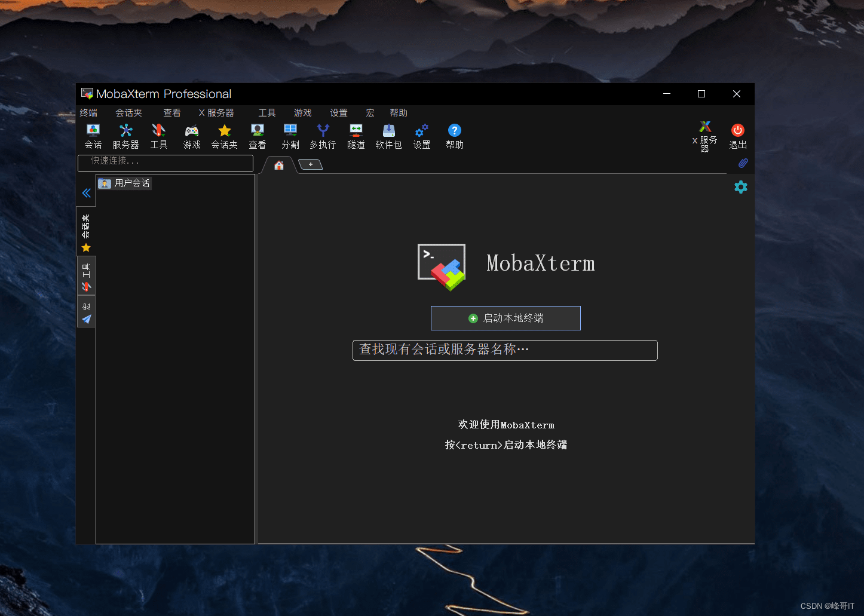Image resolution: width=864 pixels, height=616 pixels.
Task: Open the 工具 (Tools) toolbar icon
Action: pyautogui.click(x=159, y=136)
